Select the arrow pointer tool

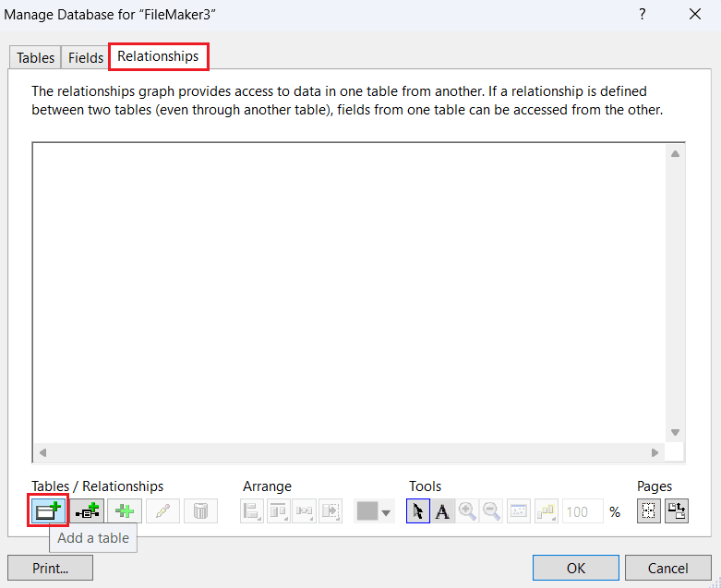(417, 510)
